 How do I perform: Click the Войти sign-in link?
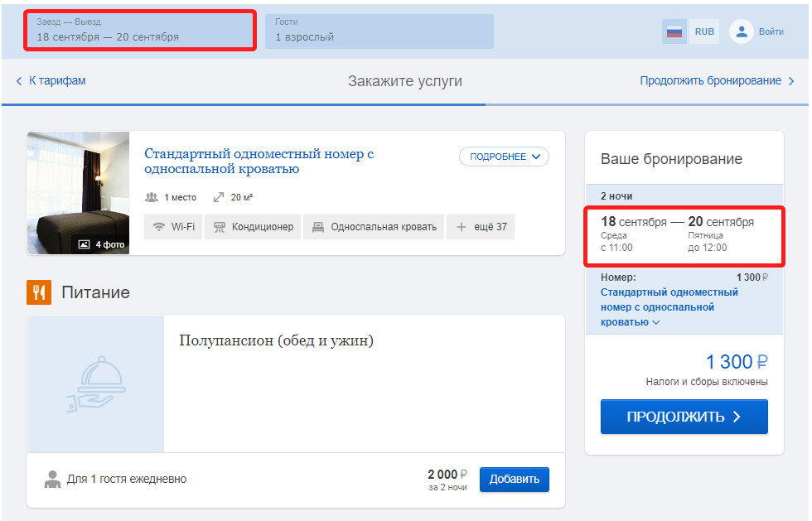coord(771,31)
